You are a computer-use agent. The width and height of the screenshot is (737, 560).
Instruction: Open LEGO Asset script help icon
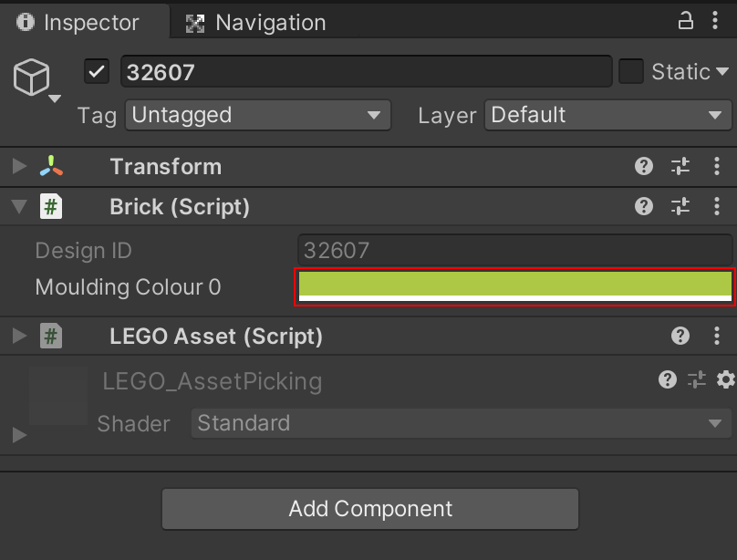point(680,337)
